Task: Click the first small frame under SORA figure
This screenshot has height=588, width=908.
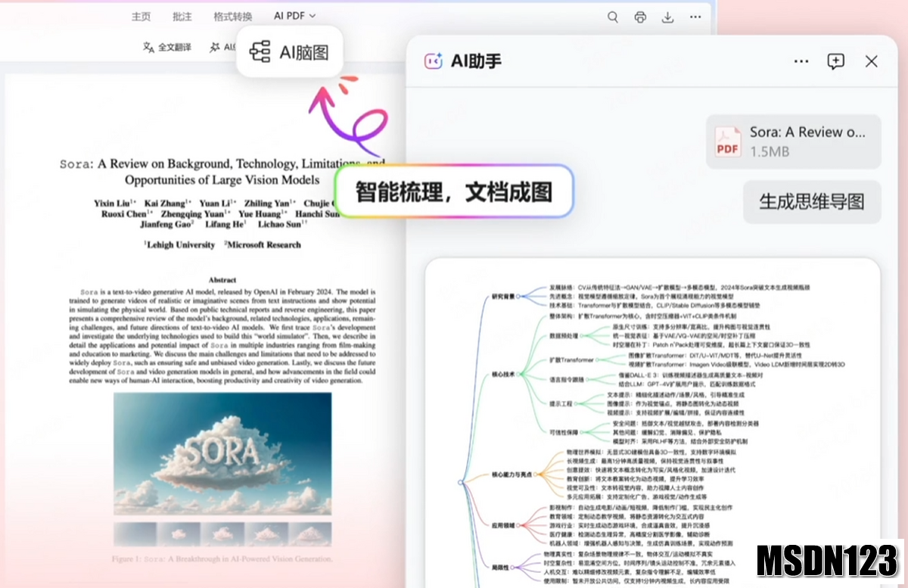Action: point(135,534)
